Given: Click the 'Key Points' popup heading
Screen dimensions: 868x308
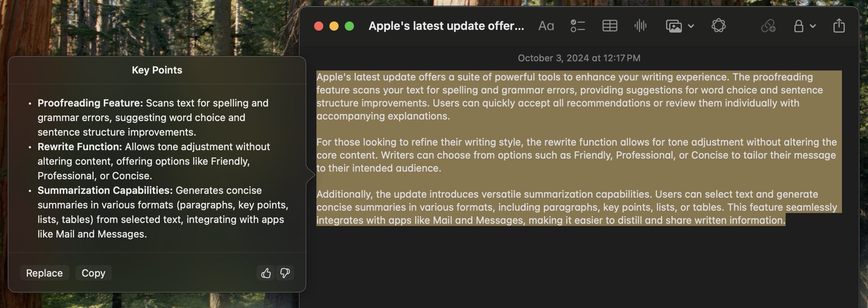Looking at the screenshot, I should click(x=157, y=70).
